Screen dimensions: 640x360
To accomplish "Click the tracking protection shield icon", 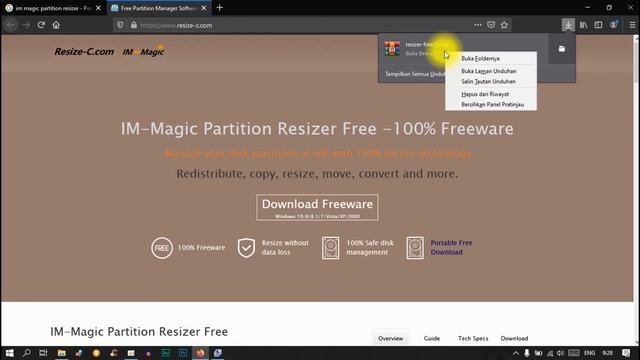I will pyautogui.click(x=120, y=25).
